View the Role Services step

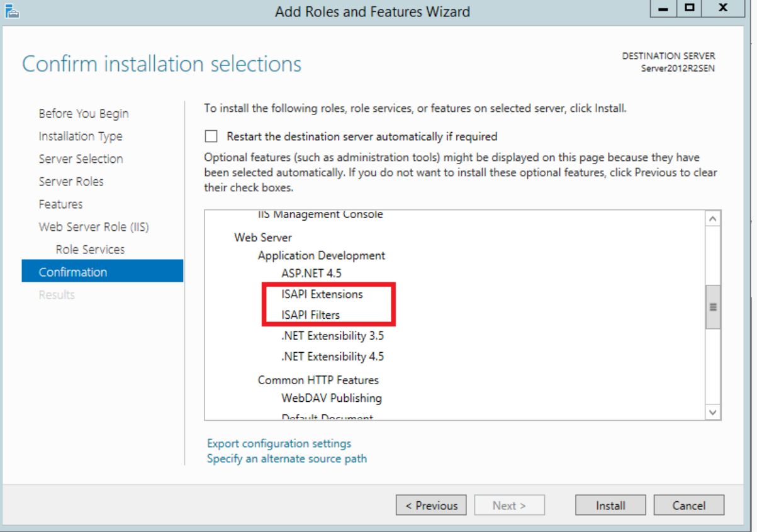coord(91,249)
